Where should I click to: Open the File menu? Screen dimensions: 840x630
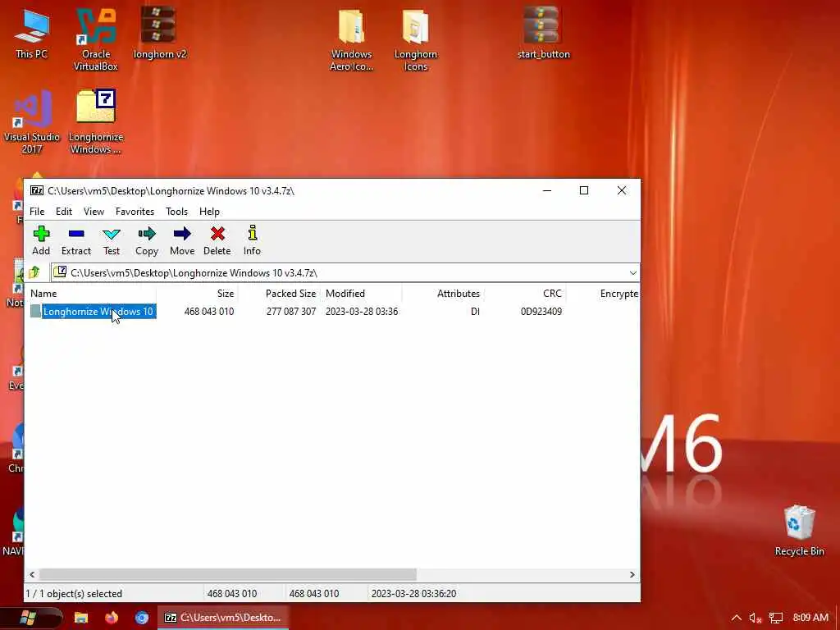coord(37,212)
